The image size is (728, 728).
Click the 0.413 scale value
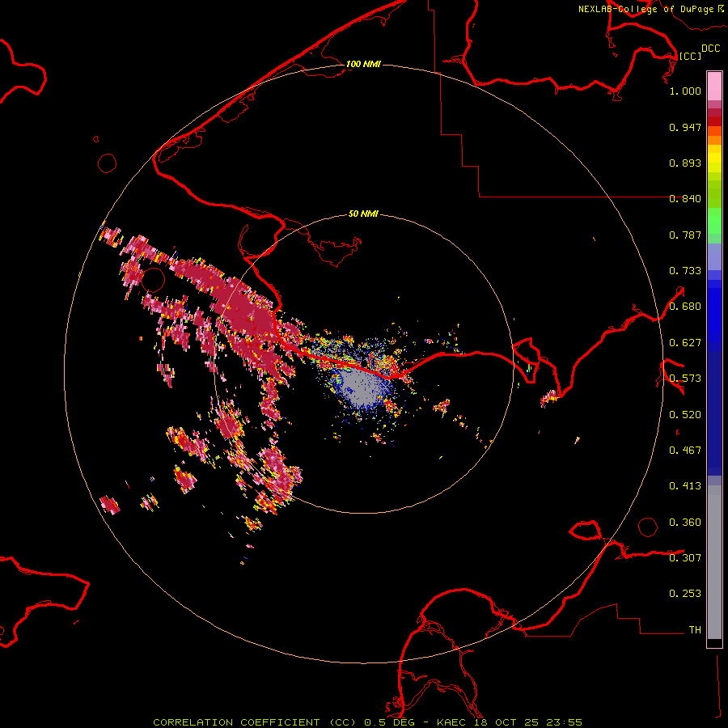[685, 486]
